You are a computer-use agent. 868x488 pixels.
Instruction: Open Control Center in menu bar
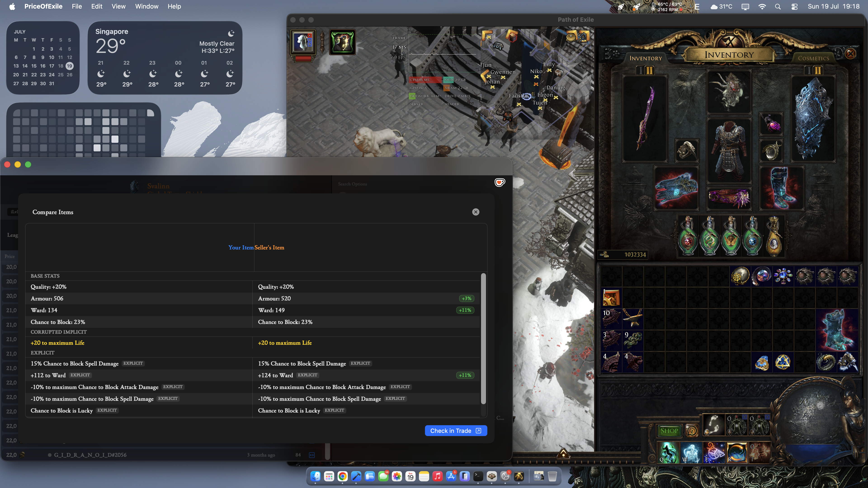point(794,6)
